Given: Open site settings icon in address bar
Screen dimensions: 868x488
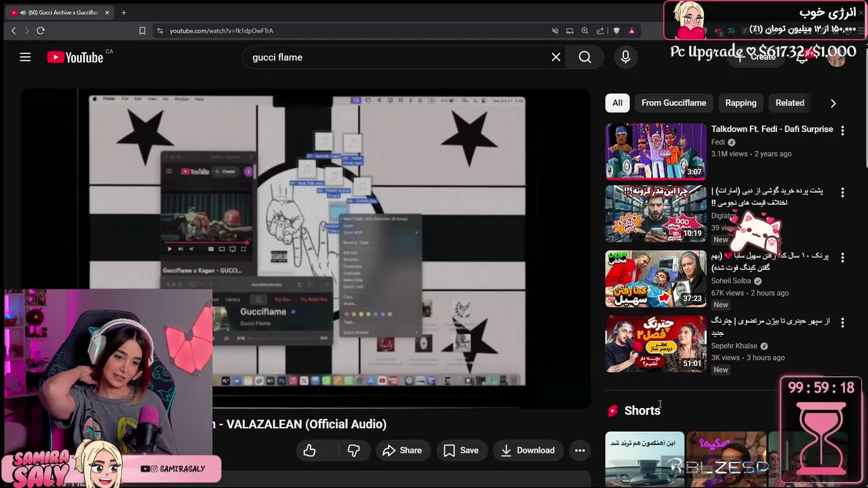Looking at the screenshot, I should click(159, 30).
